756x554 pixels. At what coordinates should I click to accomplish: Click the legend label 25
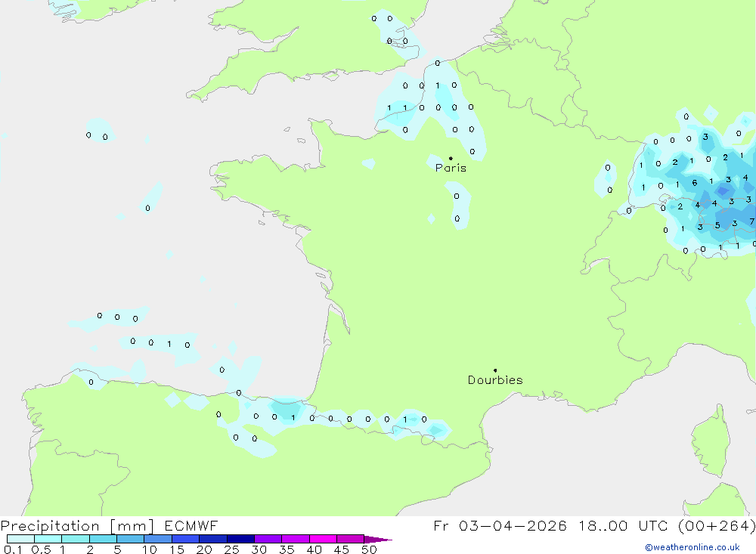(231, 549)
